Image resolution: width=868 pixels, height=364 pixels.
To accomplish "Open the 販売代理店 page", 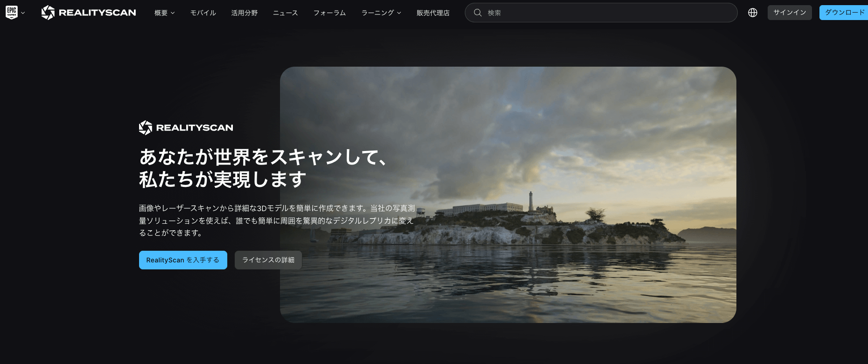I will (433, 13).
